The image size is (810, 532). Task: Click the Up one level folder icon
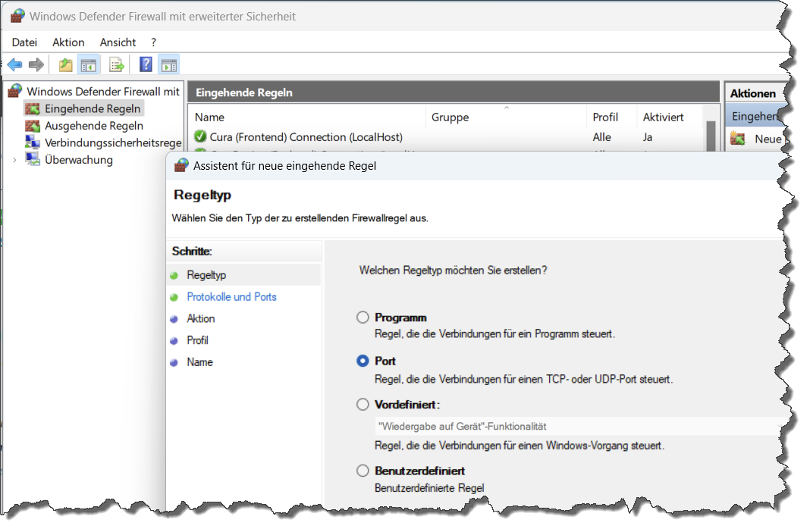tap(66, 65)
